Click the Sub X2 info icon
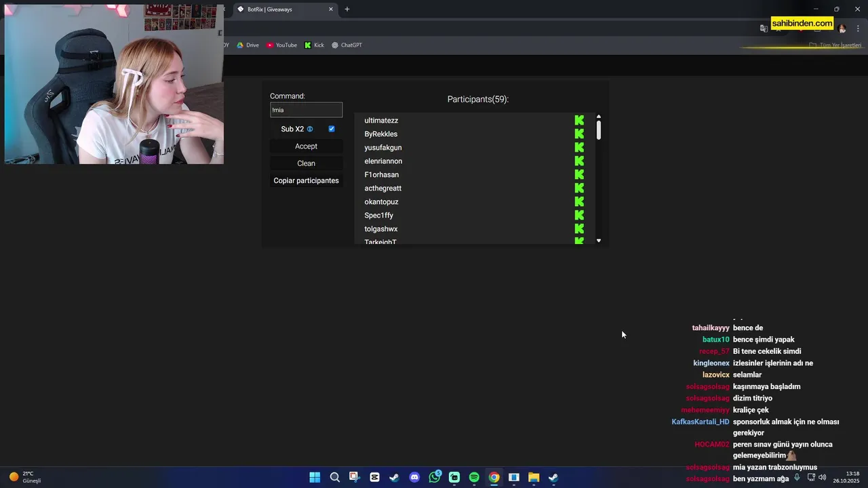868x488 pixels. [310, 129]
